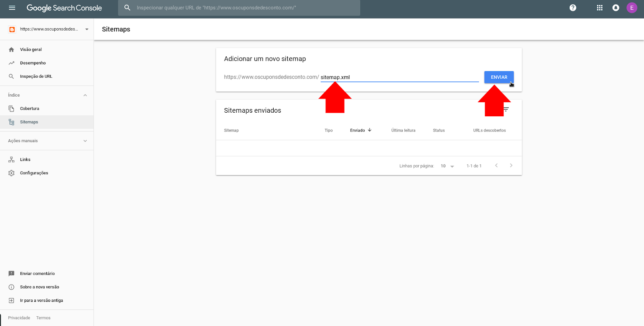Open Visão geral in sidebar
The image size is (644, 326).
pyautogui.click(x=47, y=50)
